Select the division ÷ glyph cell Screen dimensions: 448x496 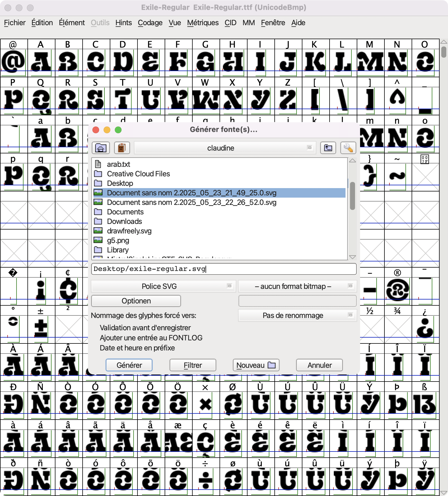click(x=206, y=481)
